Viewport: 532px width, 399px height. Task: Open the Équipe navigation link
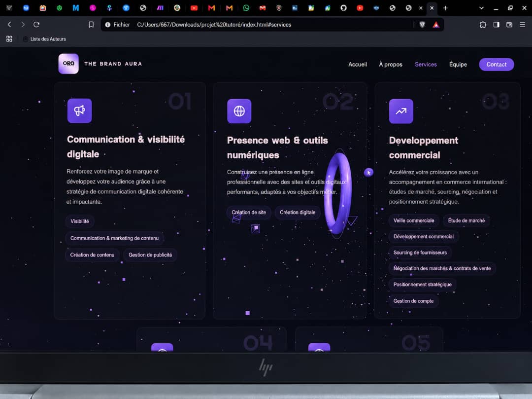458,64
